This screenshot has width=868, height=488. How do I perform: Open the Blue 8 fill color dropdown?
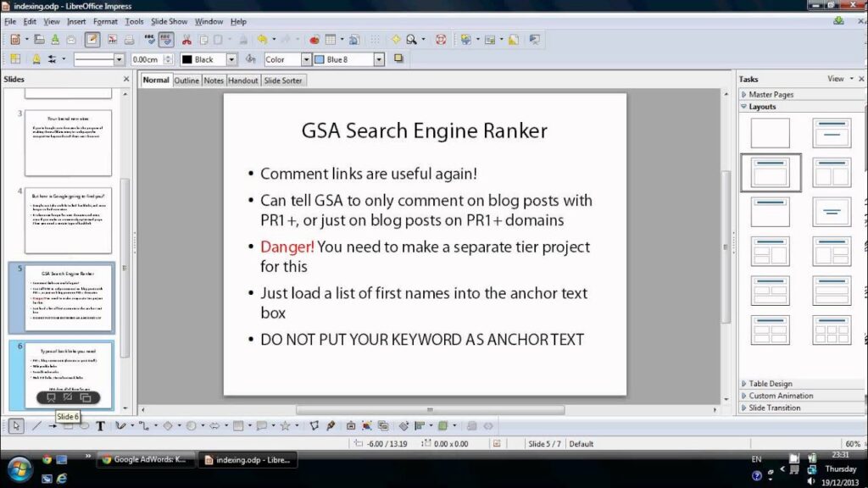(x=379, y=59)
